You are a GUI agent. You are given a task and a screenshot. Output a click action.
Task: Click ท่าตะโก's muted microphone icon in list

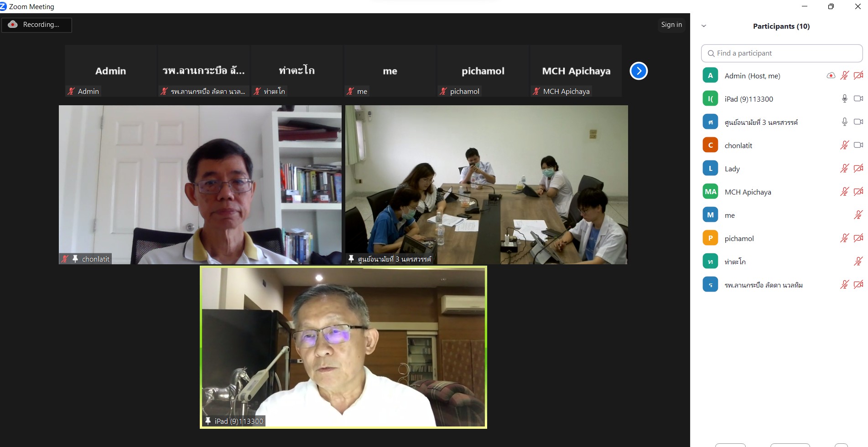pyautogui.click(x=858, y=262)
